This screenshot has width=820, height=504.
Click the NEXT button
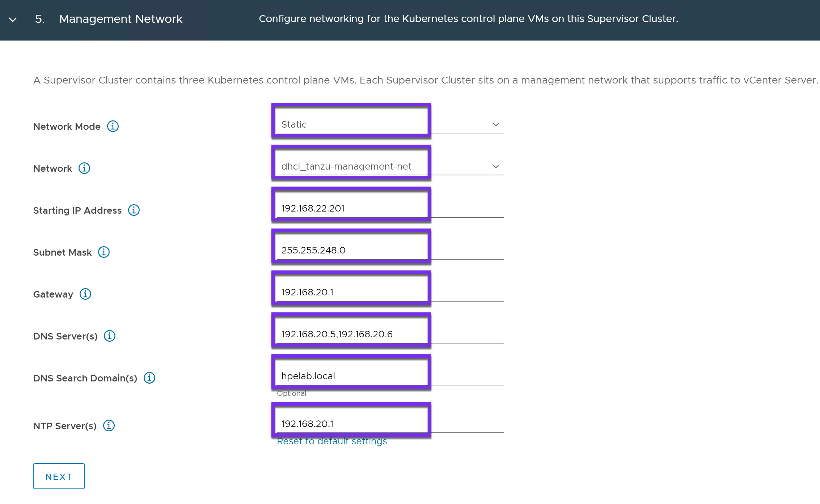tap(59, 476)
